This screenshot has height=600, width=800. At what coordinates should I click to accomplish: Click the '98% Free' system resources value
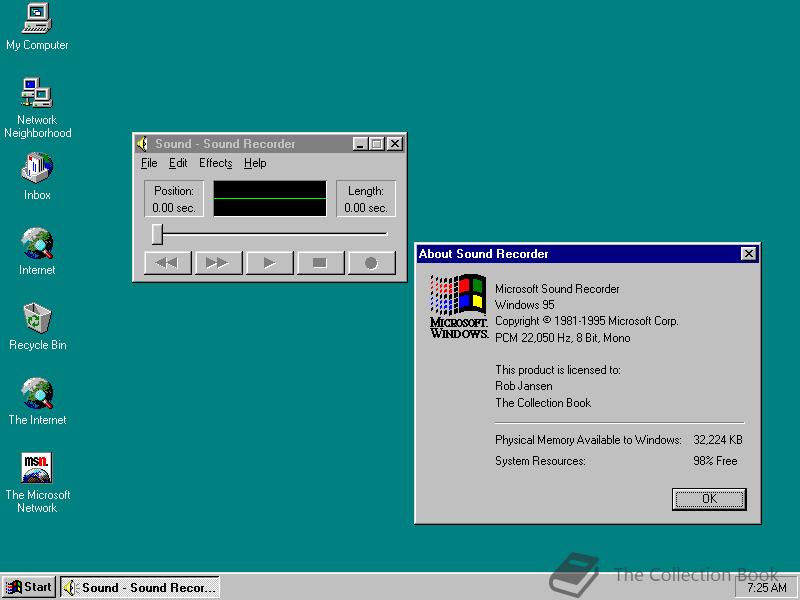pyautogui.click(x=715, y=461)
